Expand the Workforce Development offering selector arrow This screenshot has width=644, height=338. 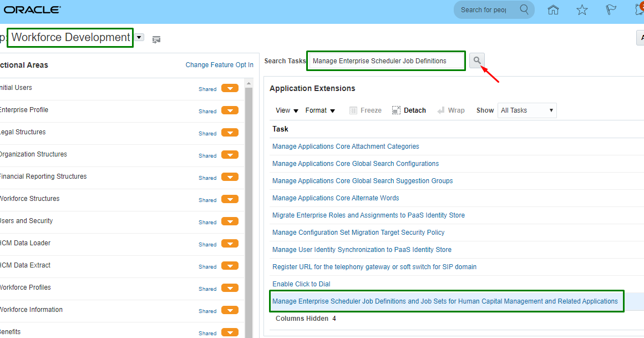click(x=139, y=37)
